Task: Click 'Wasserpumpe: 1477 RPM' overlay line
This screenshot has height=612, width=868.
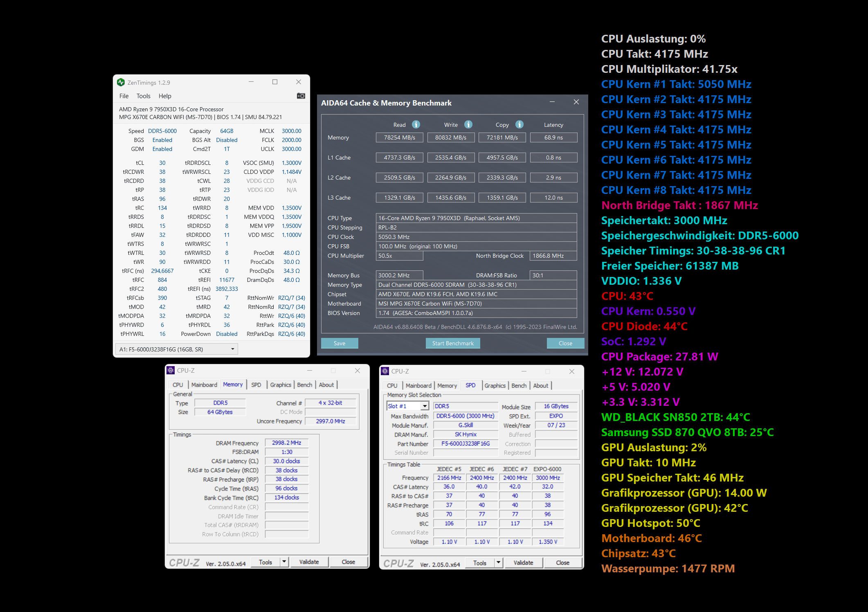Action: click(668, 569)
